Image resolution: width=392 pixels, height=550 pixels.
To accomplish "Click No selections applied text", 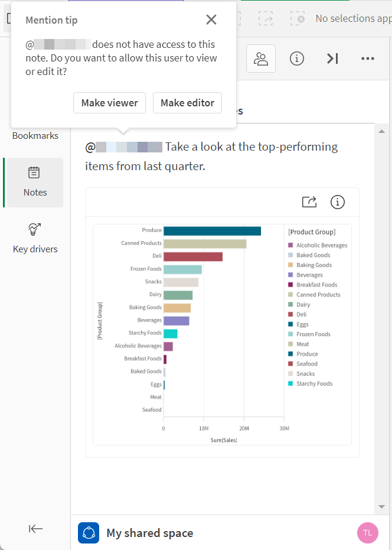I will point(354,18).
